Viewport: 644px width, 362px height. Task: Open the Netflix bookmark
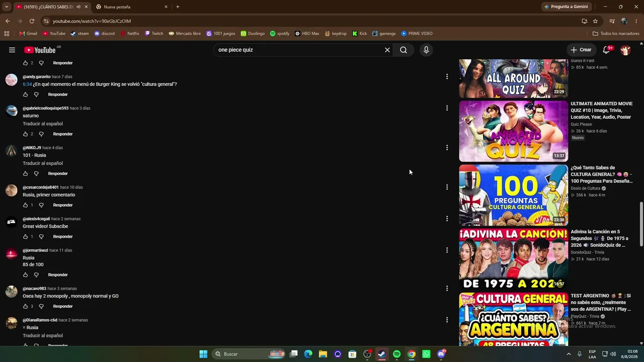pos(129,34)
